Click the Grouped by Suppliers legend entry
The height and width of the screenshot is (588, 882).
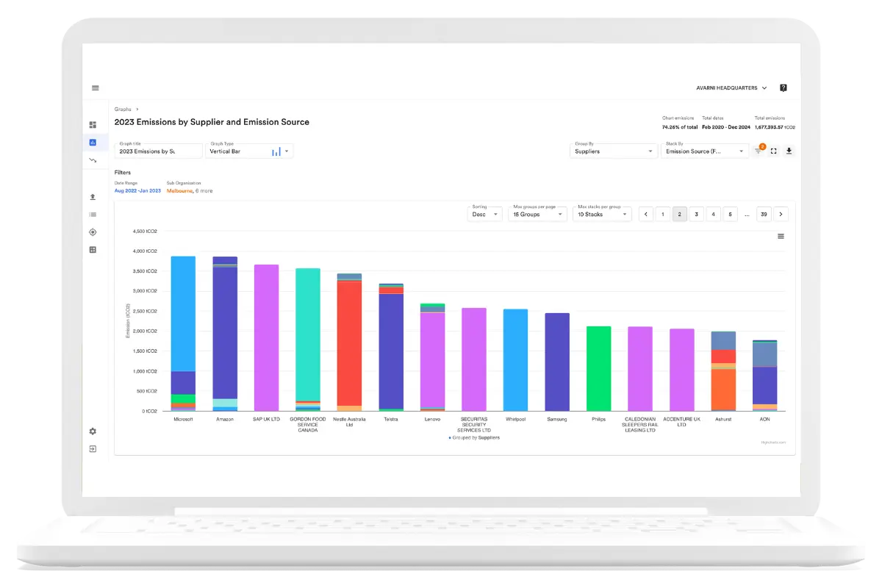click(x=474, y=437)
